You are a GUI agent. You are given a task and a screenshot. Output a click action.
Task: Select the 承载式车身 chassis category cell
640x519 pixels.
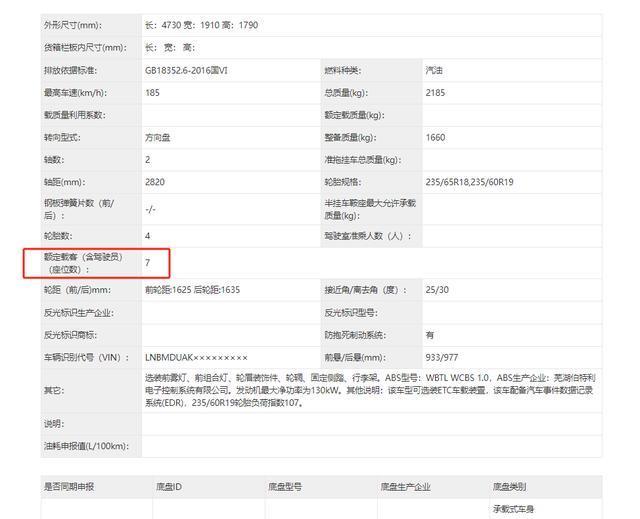click(515, 510)
